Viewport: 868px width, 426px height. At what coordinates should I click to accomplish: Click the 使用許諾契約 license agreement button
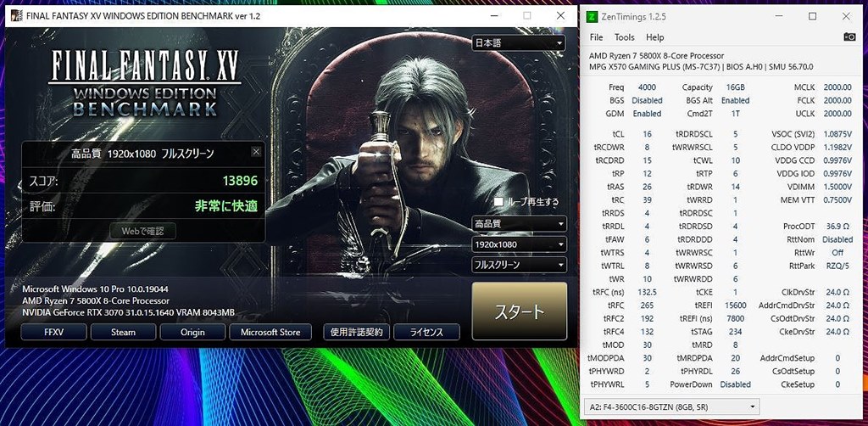[357, 332]
